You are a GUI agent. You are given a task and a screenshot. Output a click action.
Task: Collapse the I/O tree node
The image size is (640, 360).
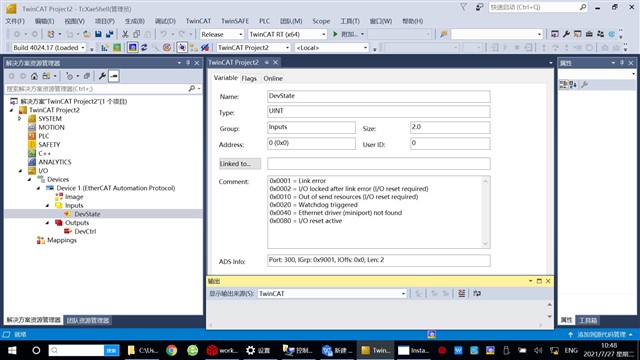[x=20, y=171]
